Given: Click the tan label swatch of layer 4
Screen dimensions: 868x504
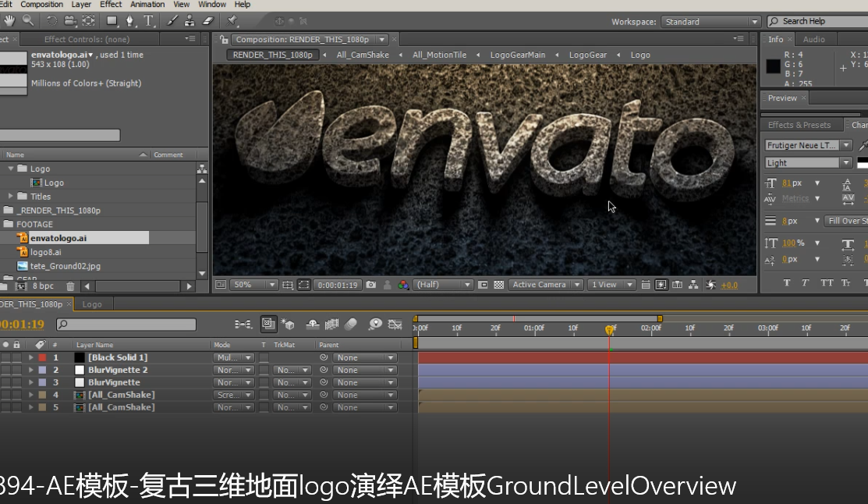Looking at the screenshot, I should (x=42, y=395).
